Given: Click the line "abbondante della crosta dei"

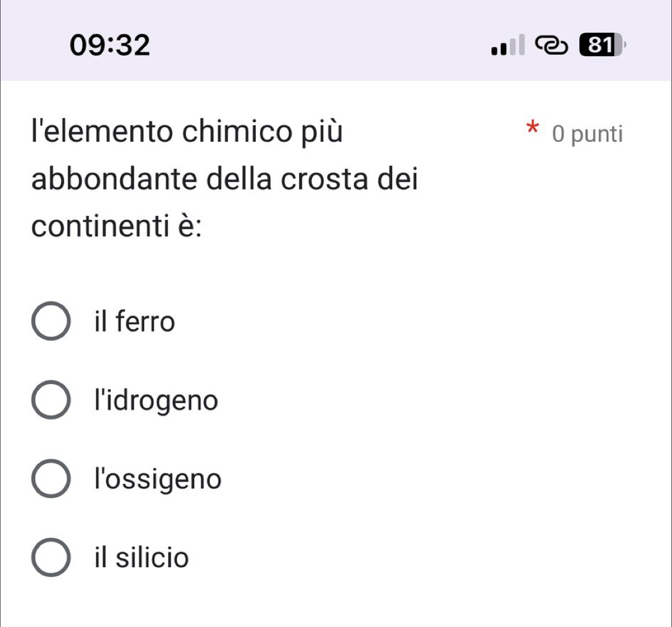Looking at the screenshot, I should tap(225, 181).
